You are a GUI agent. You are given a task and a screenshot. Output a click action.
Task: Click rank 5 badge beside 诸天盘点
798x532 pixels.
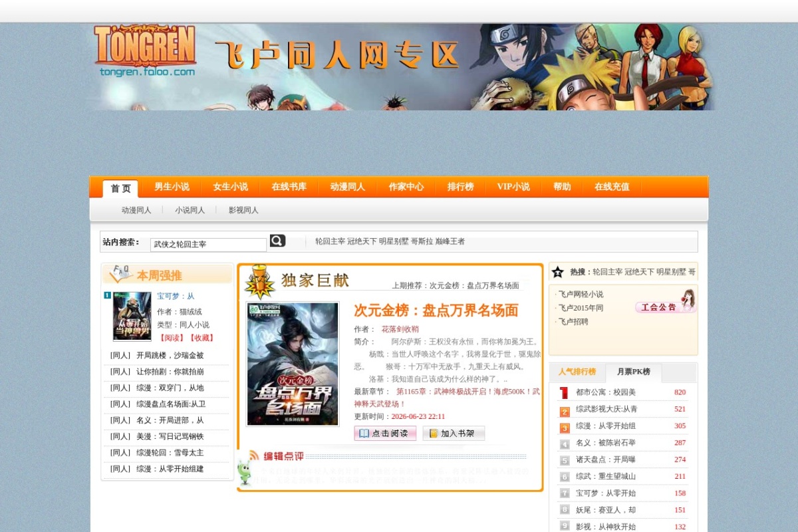(x=565, y=460)
